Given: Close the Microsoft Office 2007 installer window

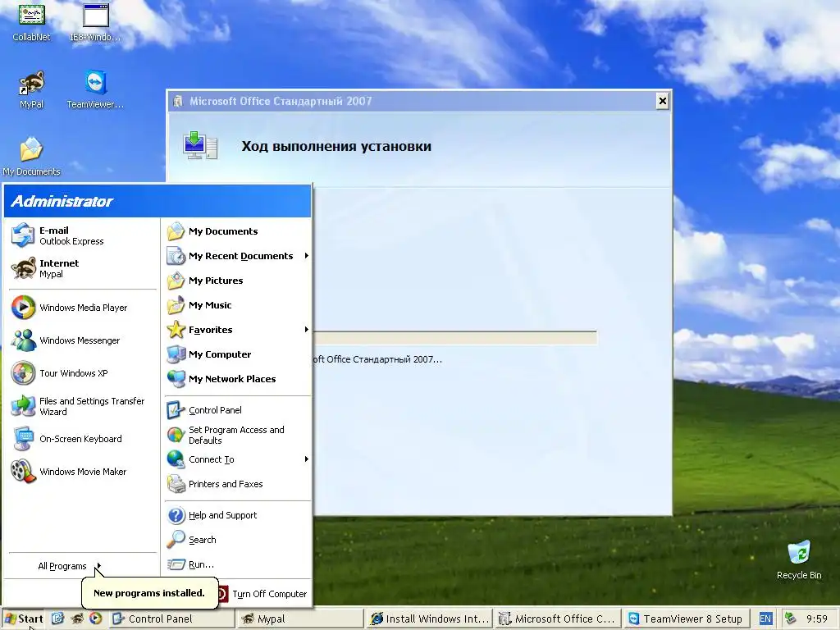Looking at the screenshot, I should point(662,101).
